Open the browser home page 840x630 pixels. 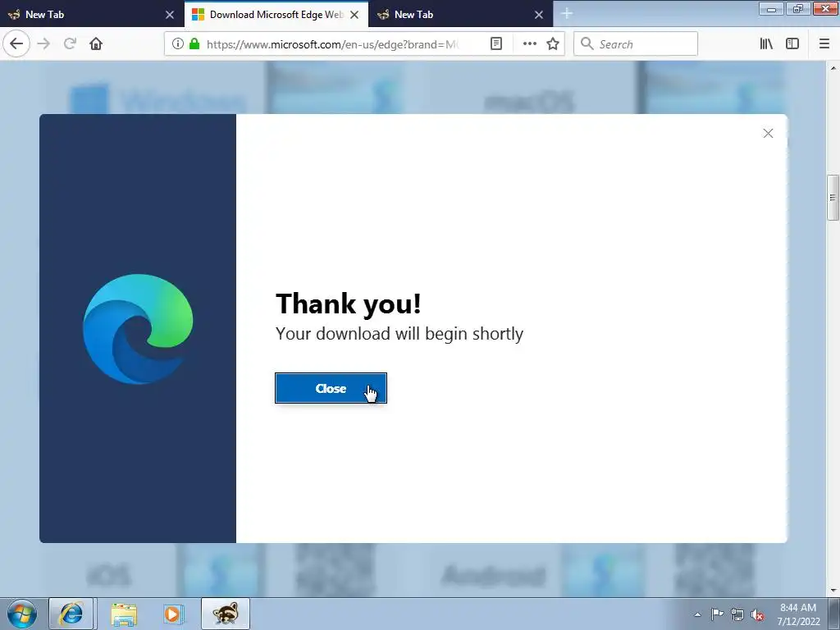96,43
